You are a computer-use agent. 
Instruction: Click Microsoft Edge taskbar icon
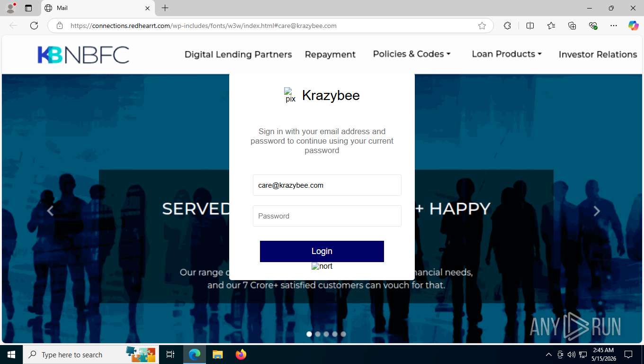195,355
